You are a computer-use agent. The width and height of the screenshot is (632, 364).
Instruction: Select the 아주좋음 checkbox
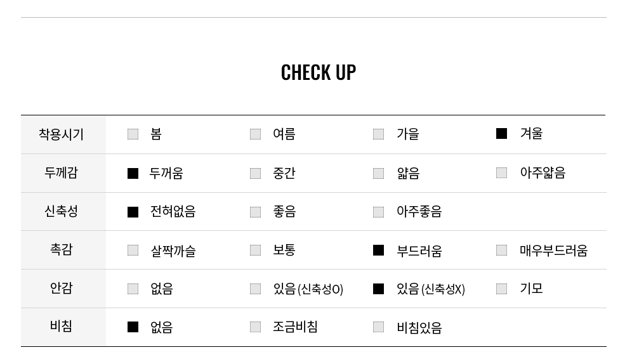pos(378,212)
